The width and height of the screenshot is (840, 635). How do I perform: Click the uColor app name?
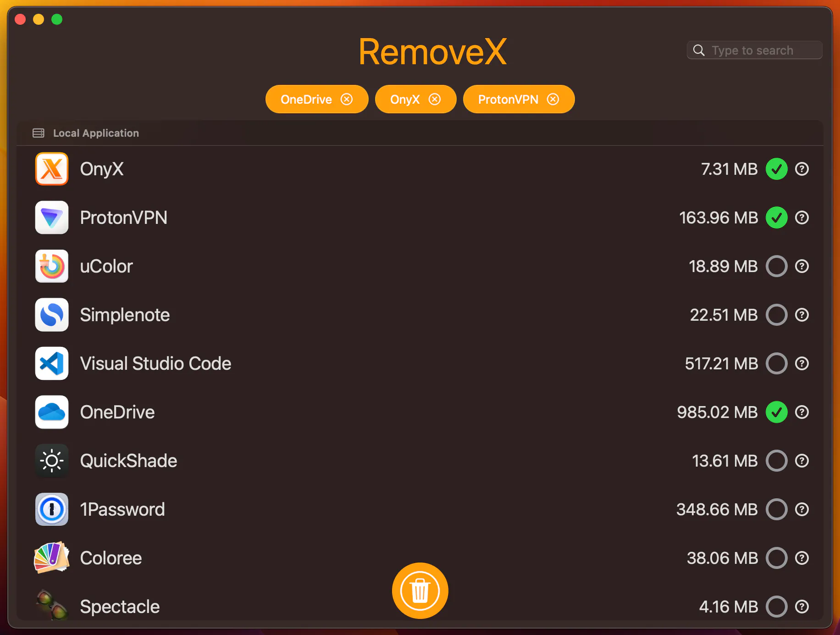106,266
